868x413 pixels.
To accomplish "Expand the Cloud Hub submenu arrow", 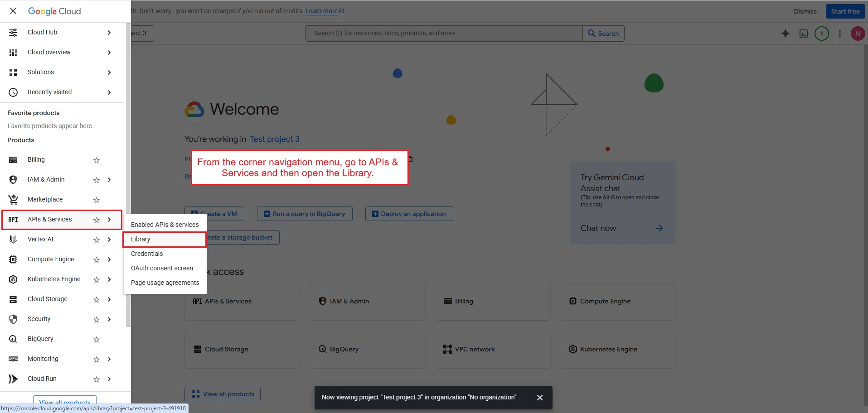I will 109,33.
